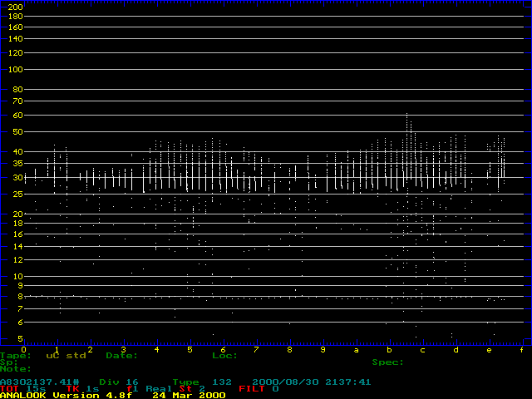Image resolution: width=532 pixels, height=399 pixels.
Task: Click the file name 'A8302137.41#'
Action: [40, 382]
